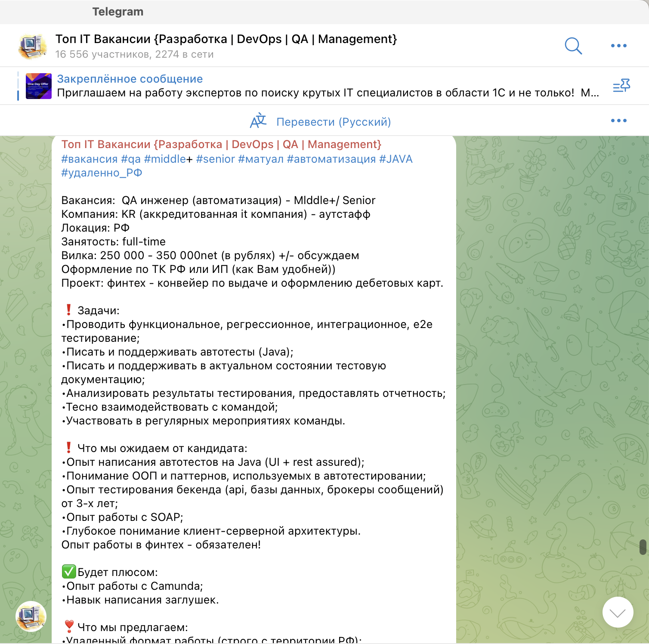The height and width of the screenshot is (644, 649).
Task: Click the heading 'Что мы предлагаем:'
Action: 133,627
